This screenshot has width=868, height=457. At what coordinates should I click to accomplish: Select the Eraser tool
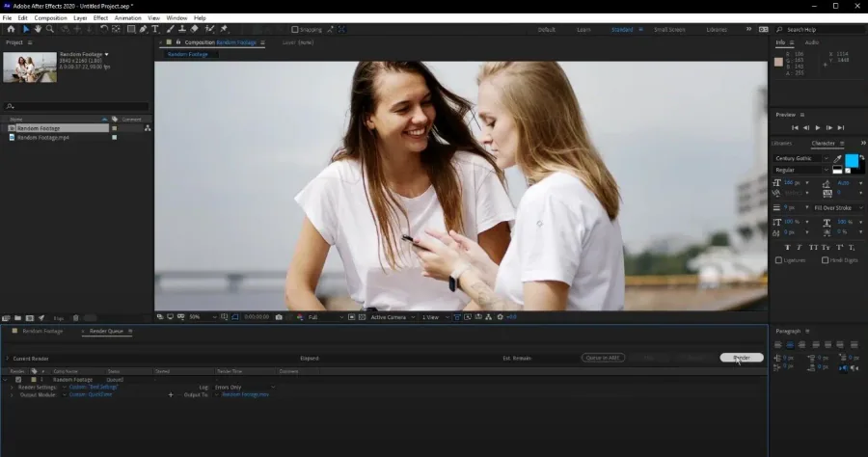194,29
